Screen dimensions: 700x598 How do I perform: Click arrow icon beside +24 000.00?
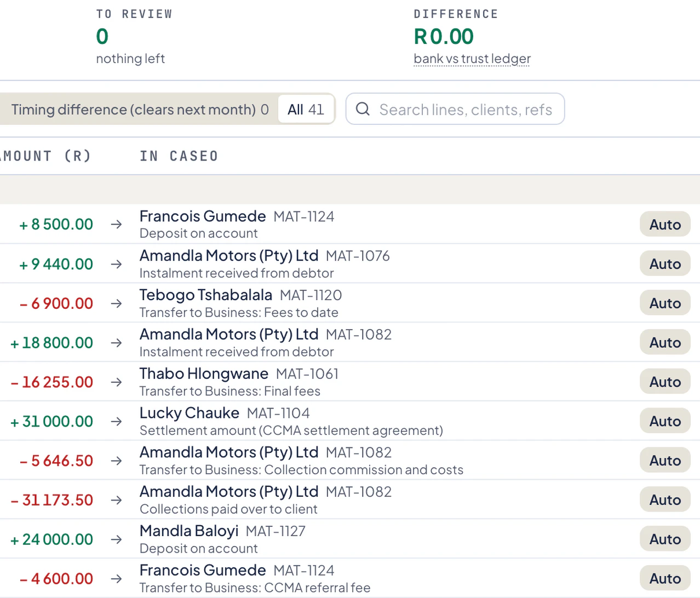coord(116,539)
